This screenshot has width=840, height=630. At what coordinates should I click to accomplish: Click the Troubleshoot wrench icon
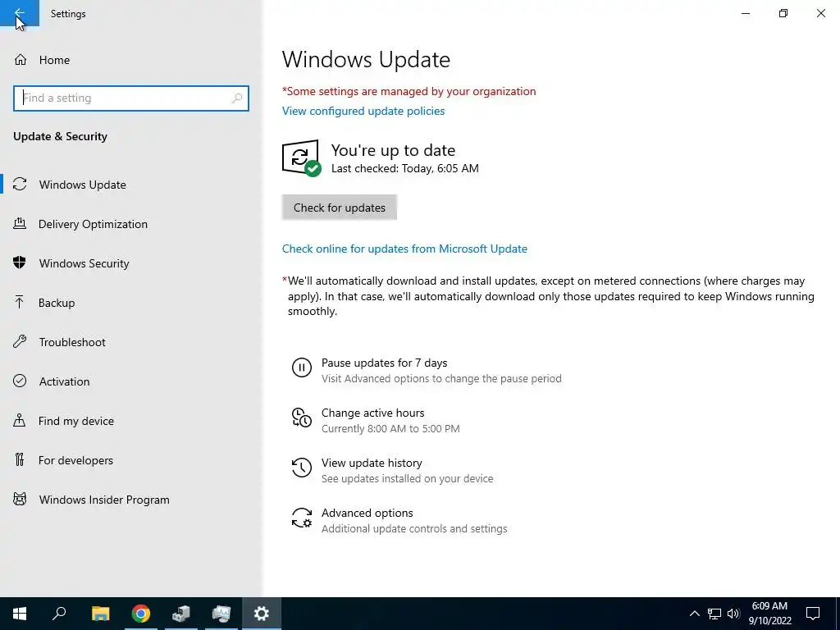(x=20, y=342)
